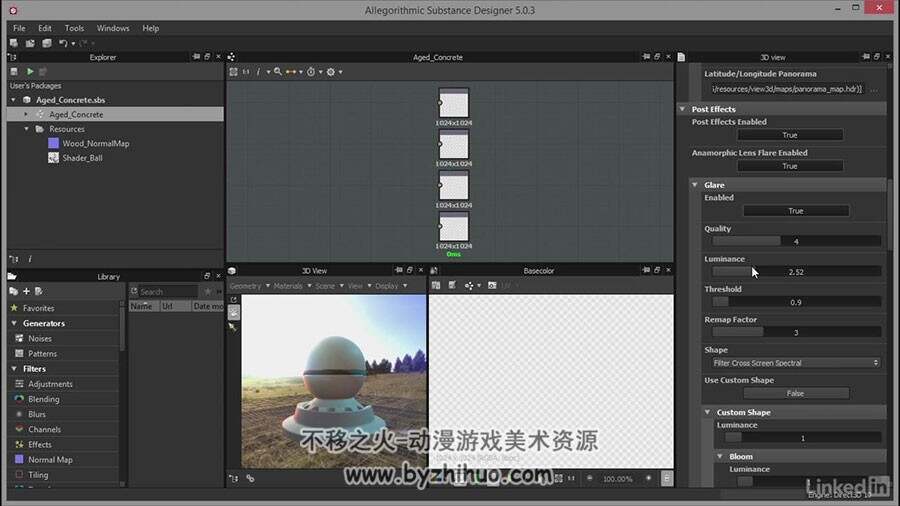The height and width of the screenshot is (506, 900).
Task: Toggle Use Custom Shape False button
Action: coord(796,393)
